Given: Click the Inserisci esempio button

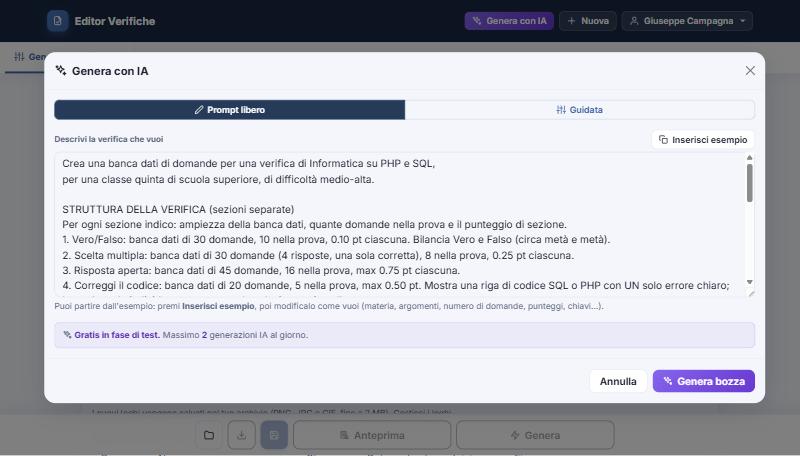Looking at the screenshot, I should (x=703, y=140).
